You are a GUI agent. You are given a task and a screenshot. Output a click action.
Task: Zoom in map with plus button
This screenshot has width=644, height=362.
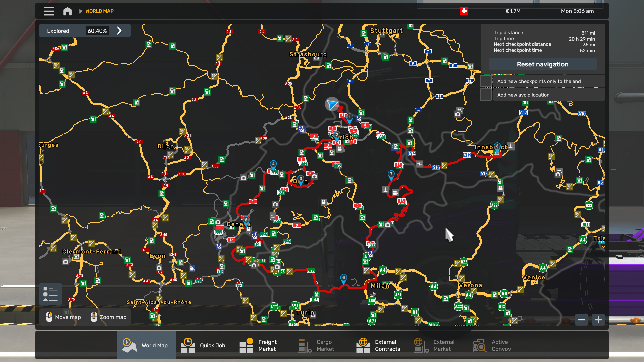tap(598, 320)
